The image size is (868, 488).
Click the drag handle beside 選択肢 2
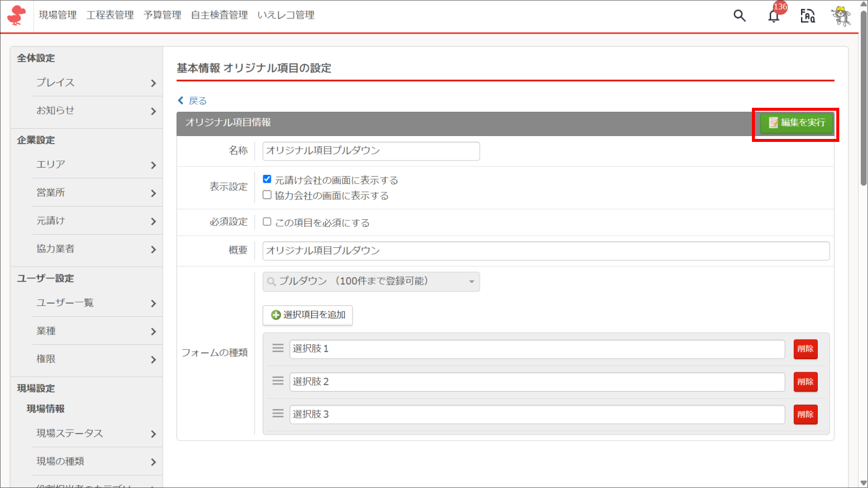click(x=278, y=381)
